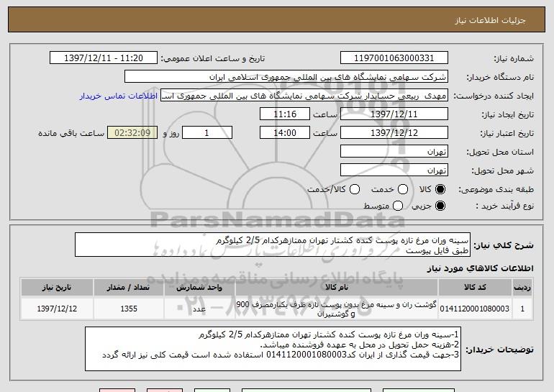Click the product code cell 0141120001080003
The image size is (554, 392).
(475, 309)
